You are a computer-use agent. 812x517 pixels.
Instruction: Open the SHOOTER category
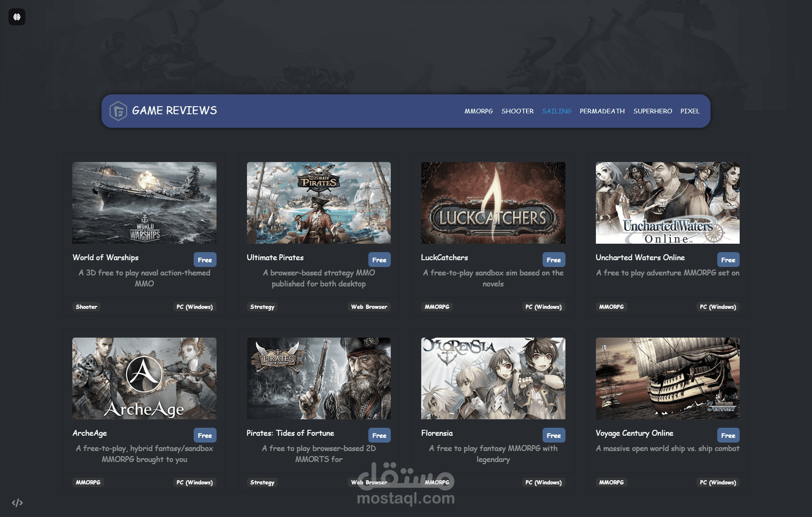pyautogui.click(x=517, y=111)
